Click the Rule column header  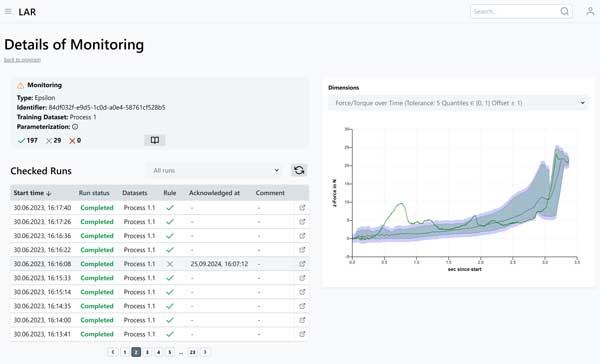(x=170, y=193)
